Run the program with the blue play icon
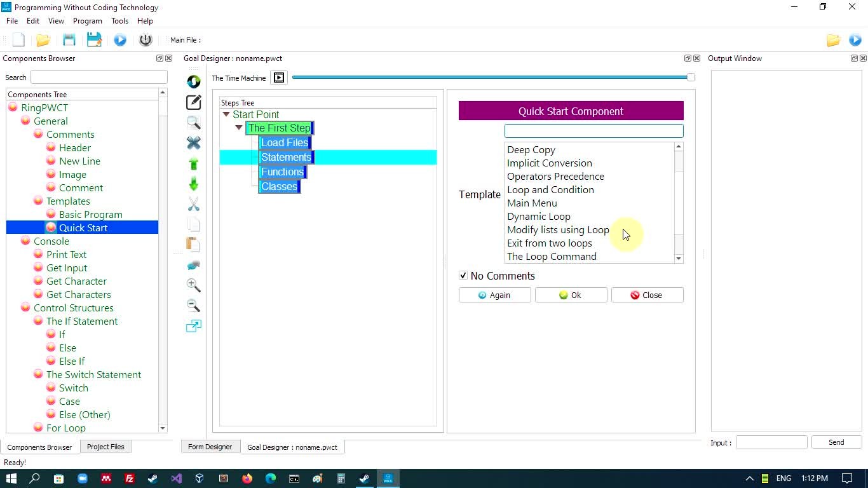 tap(120, 40)
